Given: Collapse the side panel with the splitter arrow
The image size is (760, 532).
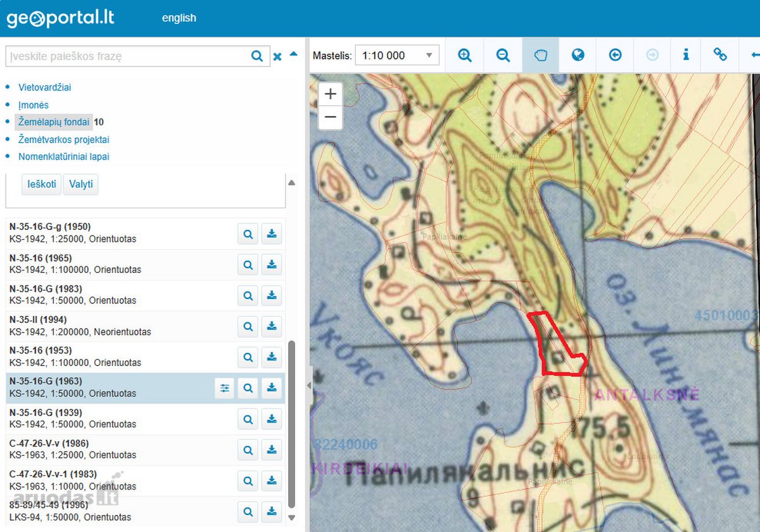Looking at the screenshot, I should (x=309, y=385).
